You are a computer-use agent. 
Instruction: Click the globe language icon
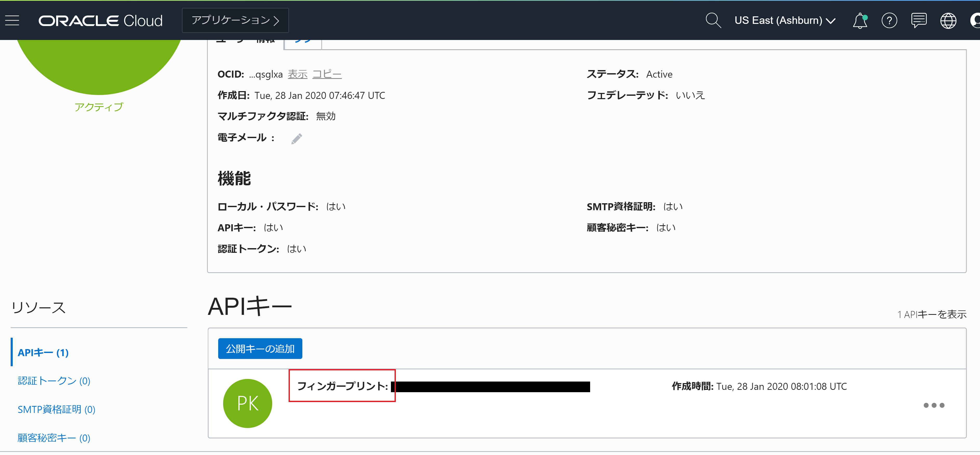pos(948,21)
